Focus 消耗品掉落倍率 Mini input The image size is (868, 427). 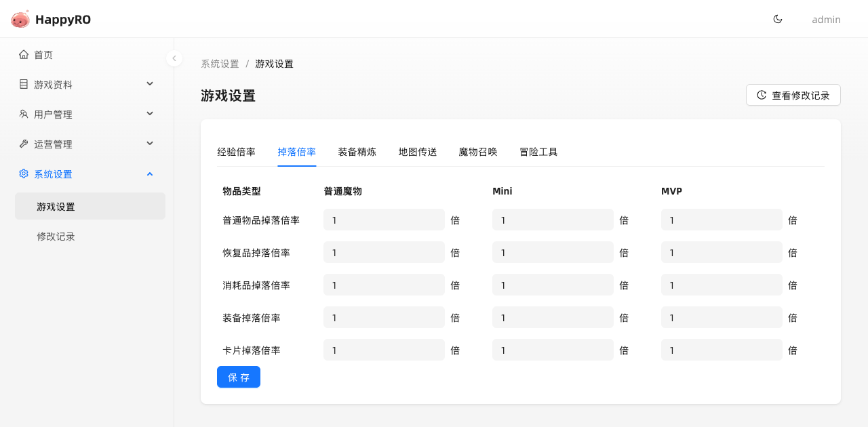pos(553,285)
